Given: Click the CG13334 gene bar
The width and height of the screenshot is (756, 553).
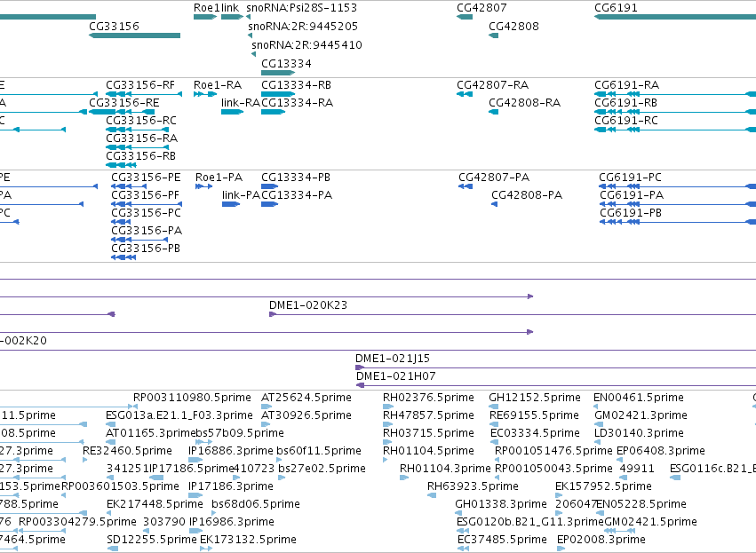Looking at the screenshot, I should click(x=278, y=73).
